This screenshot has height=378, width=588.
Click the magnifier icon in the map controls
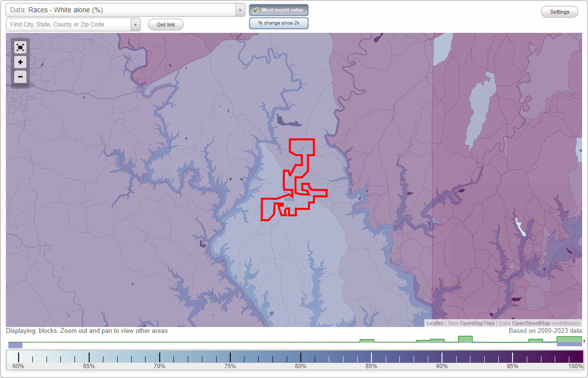[x=20, y=47]
